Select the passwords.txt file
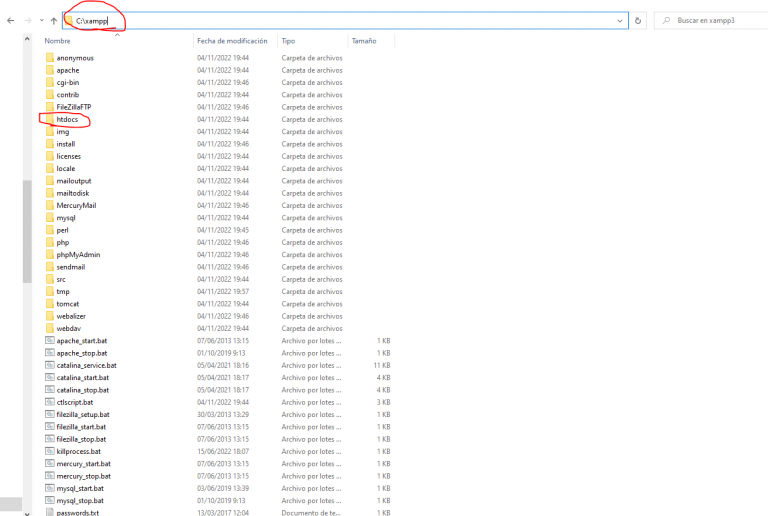Screen dimensions: 768x516 coord(77,512)
